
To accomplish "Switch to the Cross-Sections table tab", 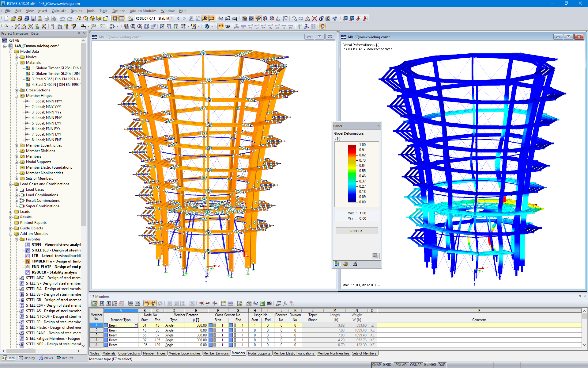I will [x=129, y=353].
